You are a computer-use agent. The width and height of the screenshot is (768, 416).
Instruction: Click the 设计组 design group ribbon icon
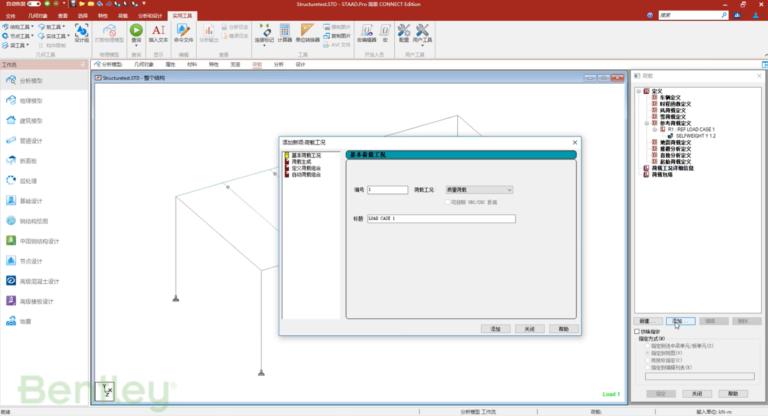pyautogui.click(x=81, y=32)
